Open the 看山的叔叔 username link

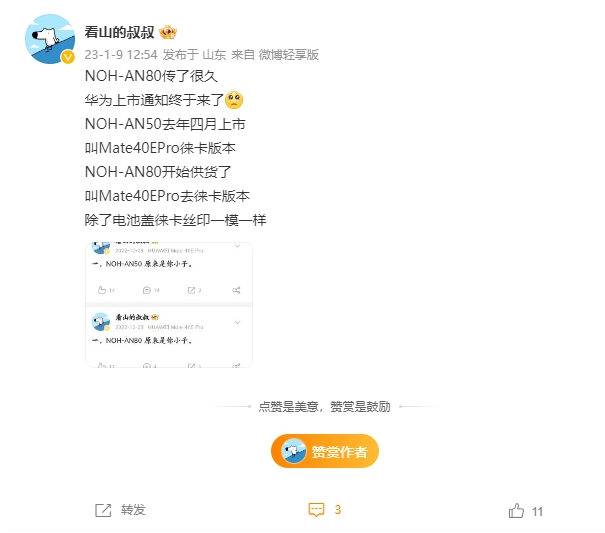click(120, 32)
